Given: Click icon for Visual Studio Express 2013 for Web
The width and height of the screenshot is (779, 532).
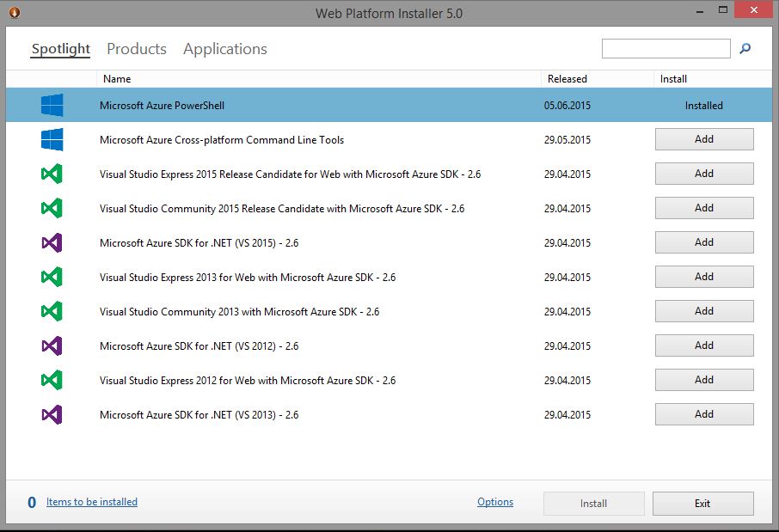Looking at the screenshot, I should coord(52,277).
